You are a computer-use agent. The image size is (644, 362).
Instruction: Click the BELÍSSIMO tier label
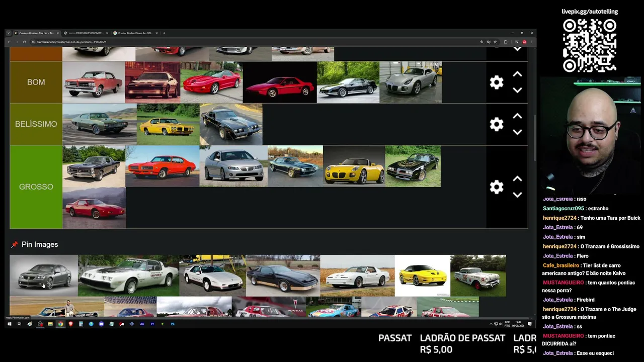pyautogui.click(x=36, y=124)
